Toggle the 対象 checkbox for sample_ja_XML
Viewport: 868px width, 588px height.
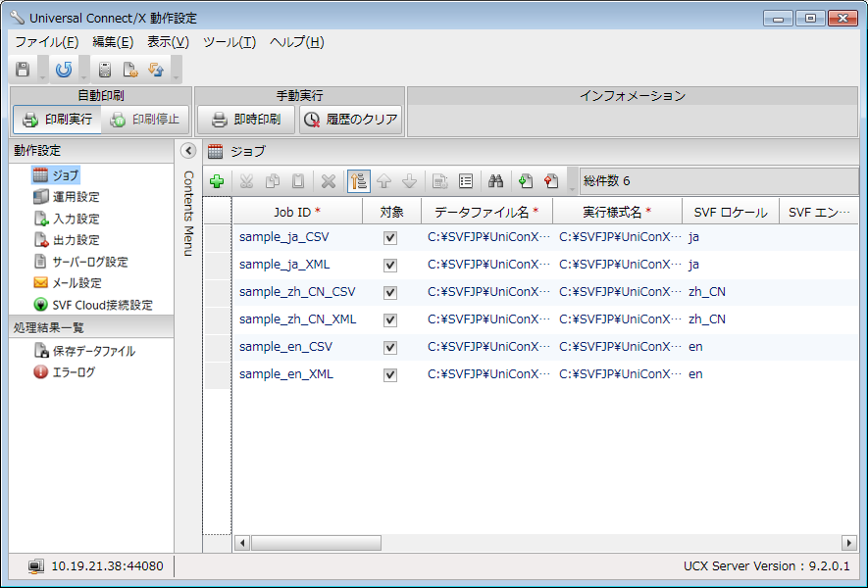[x=390, y=266]
